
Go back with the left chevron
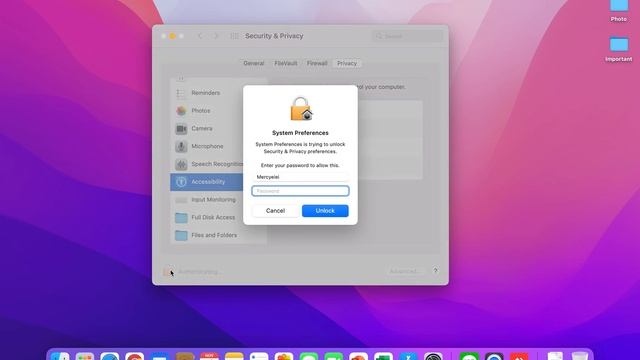(200, 36)
